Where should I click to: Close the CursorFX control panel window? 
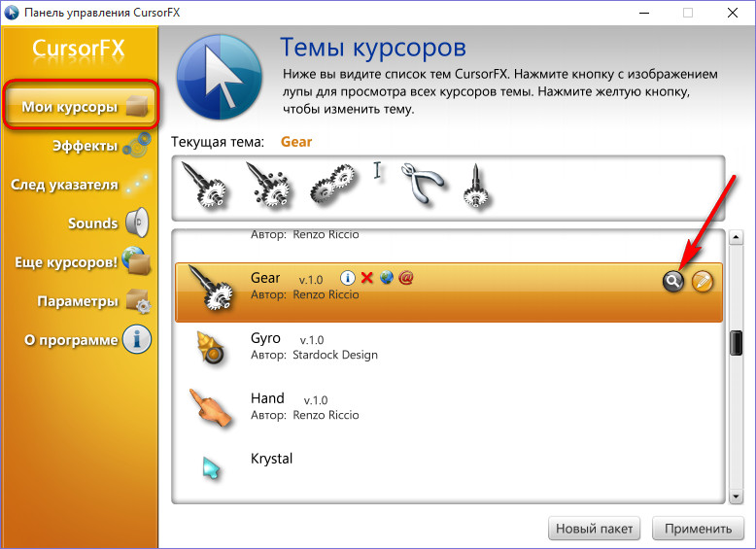coord(733,13)
